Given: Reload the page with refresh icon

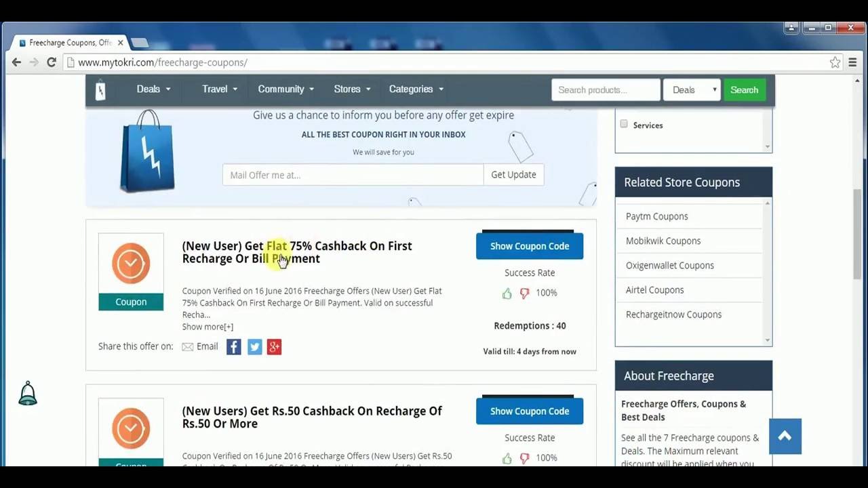Looking at the screenshot, I should 51,62.
